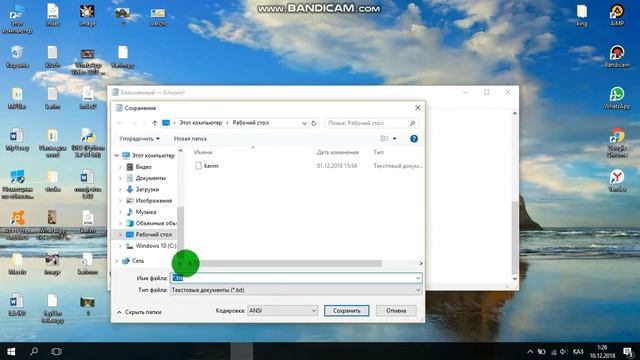Image resolution: width=640 pixels, height=360 pixels.
Task: Create a folder with Новая папка
Action: click(x=190, y=139)
